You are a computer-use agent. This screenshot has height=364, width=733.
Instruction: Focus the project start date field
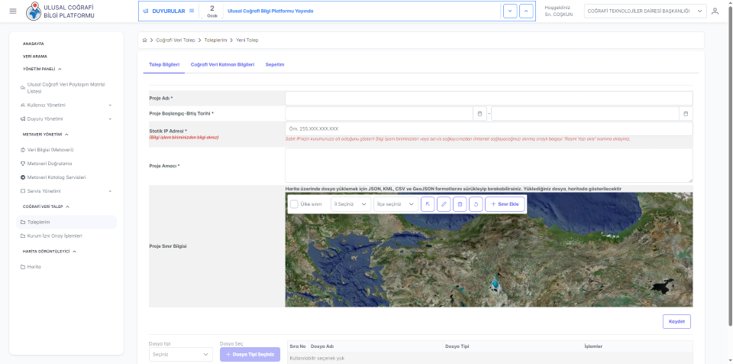379,114
